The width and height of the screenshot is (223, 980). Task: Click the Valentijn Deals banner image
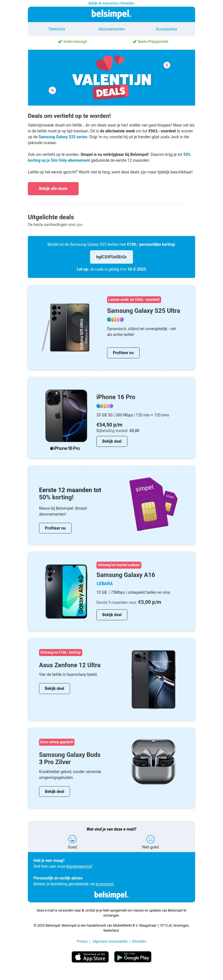111,78
